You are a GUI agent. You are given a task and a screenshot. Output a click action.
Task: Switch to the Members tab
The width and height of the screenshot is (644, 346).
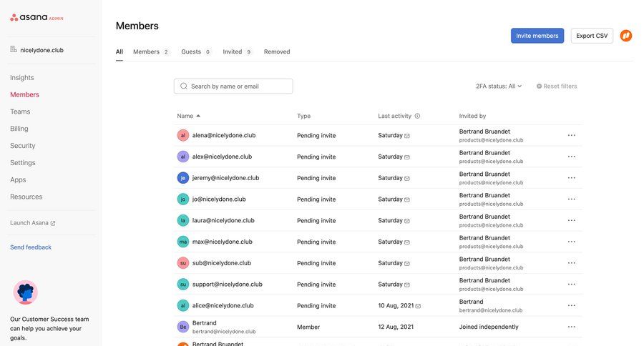tap(151, 51)
